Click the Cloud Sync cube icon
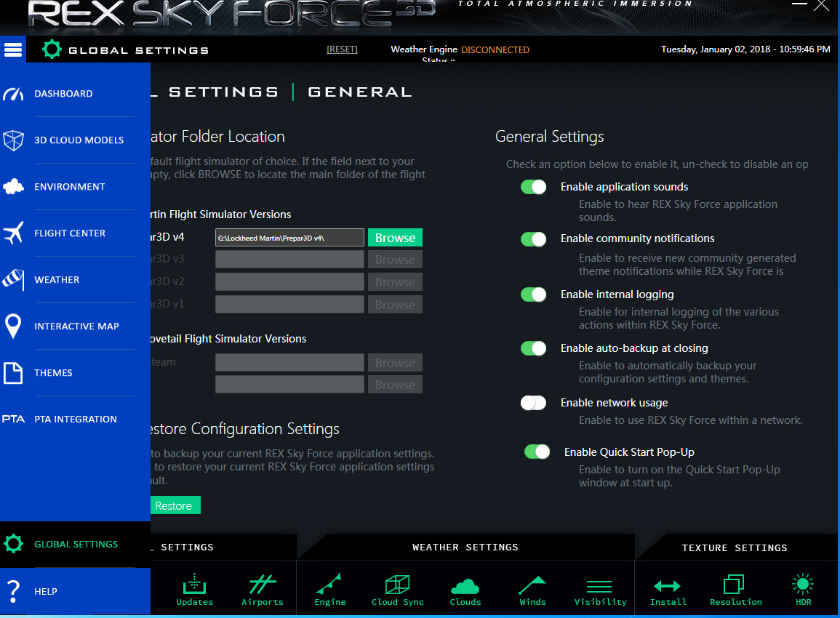The width and height of the screenshot is (840, 618). point(398,584)
